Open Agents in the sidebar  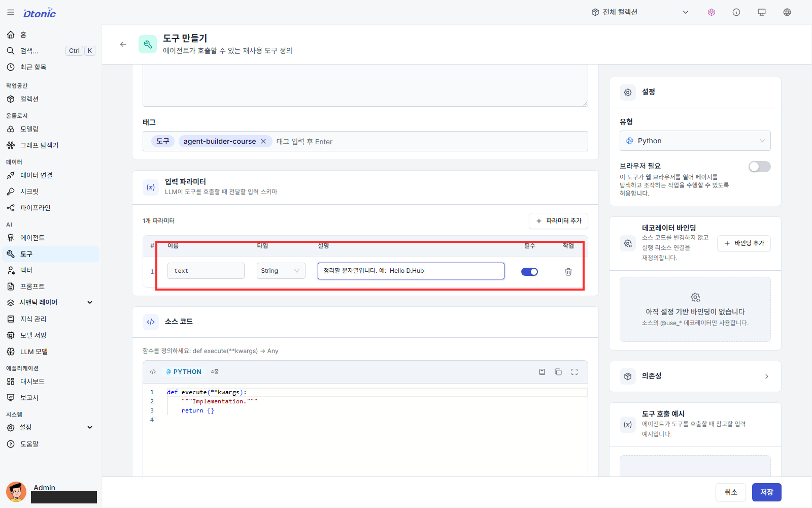point(50,238)
